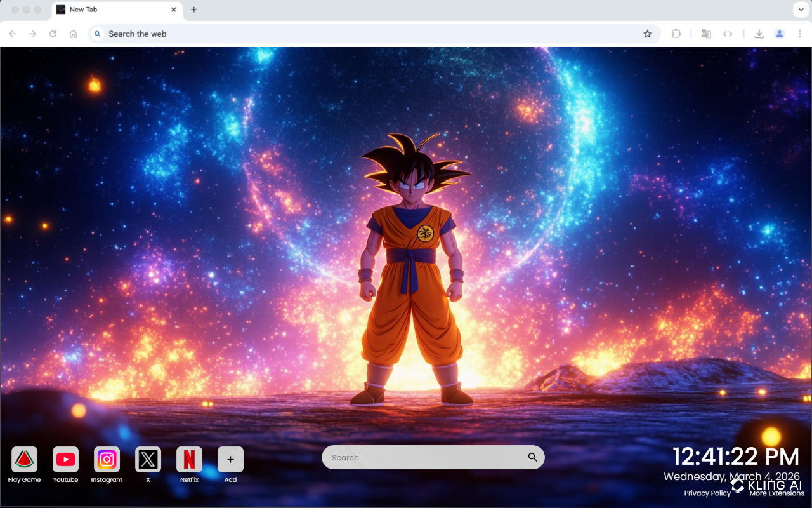Select the New Tab tab

tap(117, 10)
